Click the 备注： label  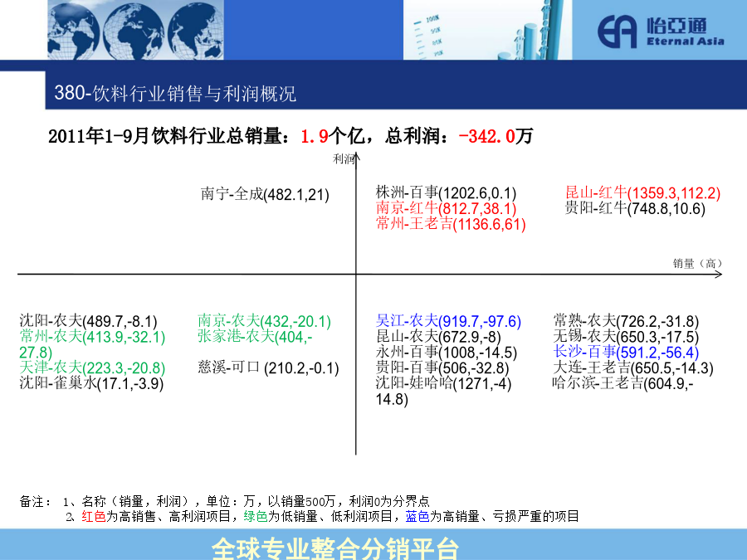click(x=35, y=501)
